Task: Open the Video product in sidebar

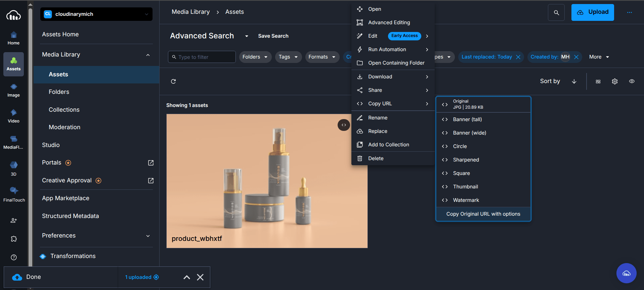Action: coord(13,116)
